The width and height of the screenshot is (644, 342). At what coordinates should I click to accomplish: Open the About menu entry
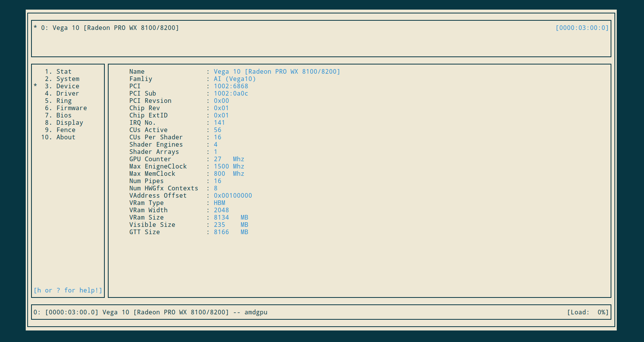(x=58, y=137)
